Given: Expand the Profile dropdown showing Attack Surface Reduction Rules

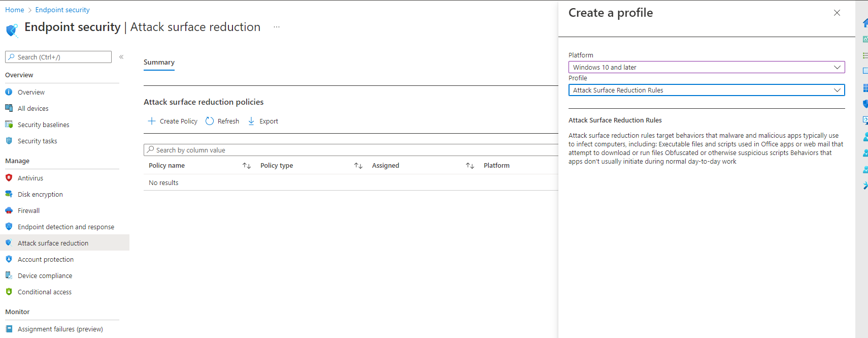Looking at the screenshot, I should (707, 90).
